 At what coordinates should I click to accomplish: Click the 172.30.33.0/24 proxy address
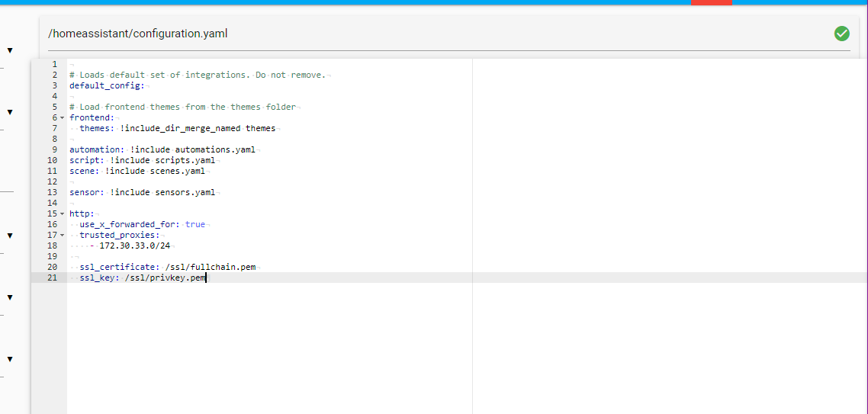click(x=135, y=246)
